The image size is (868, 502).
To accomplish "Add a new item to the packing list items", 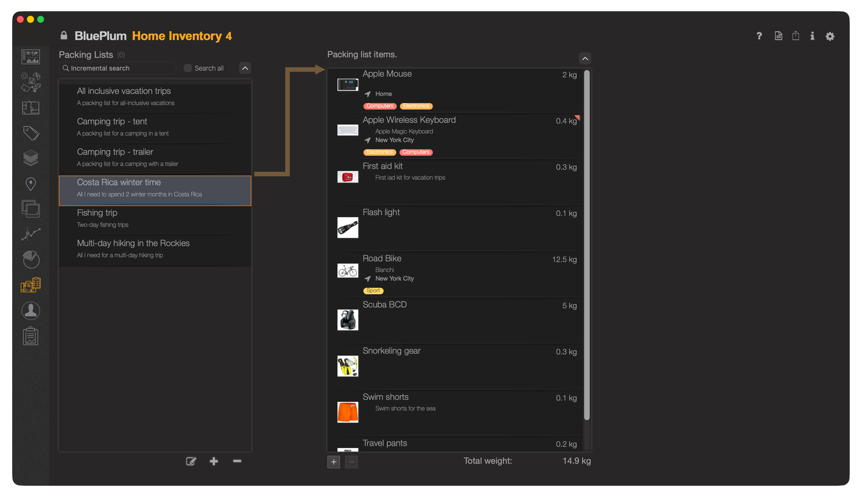I will (333, 462).
